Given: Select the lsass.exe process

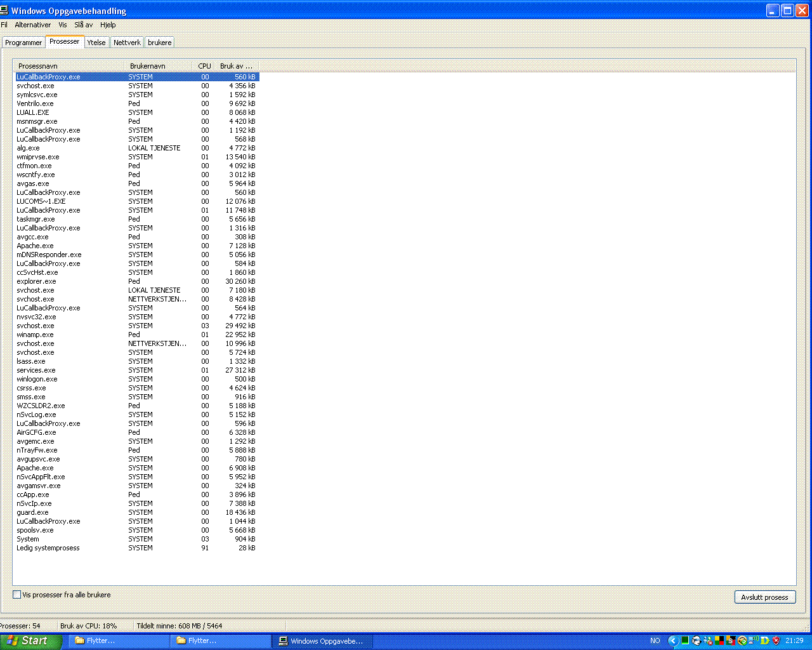Looking at the screenshot, I should click(137, 361).
